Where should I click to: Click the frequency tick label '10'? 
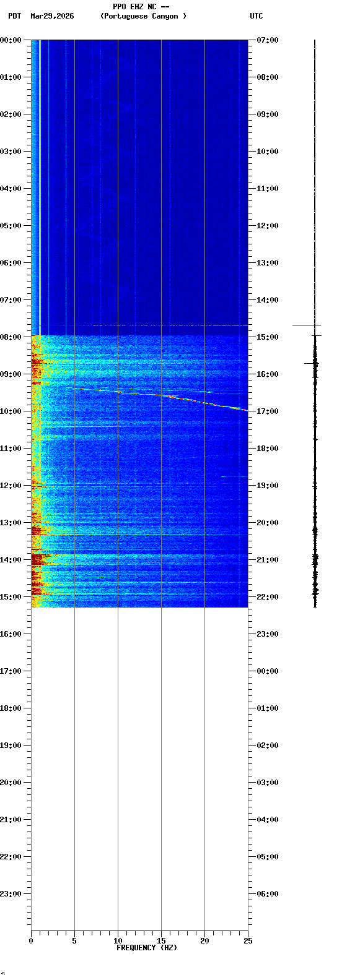point(118,941)
